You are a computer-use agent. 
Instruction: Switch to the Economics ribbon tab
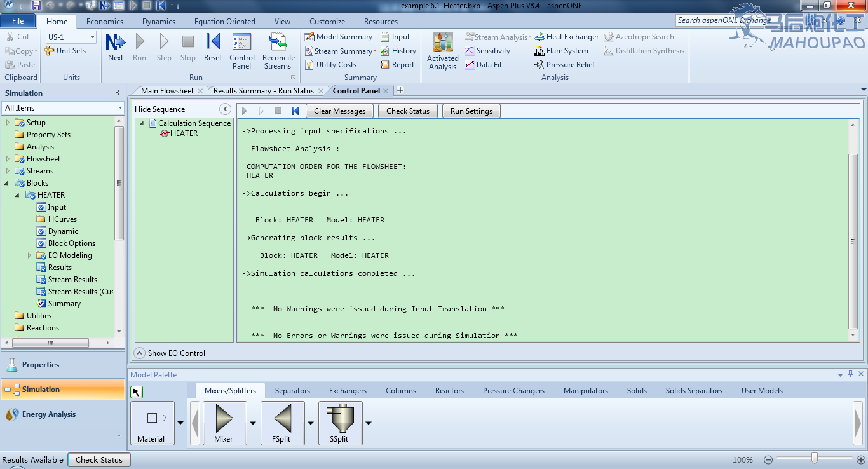105,21
